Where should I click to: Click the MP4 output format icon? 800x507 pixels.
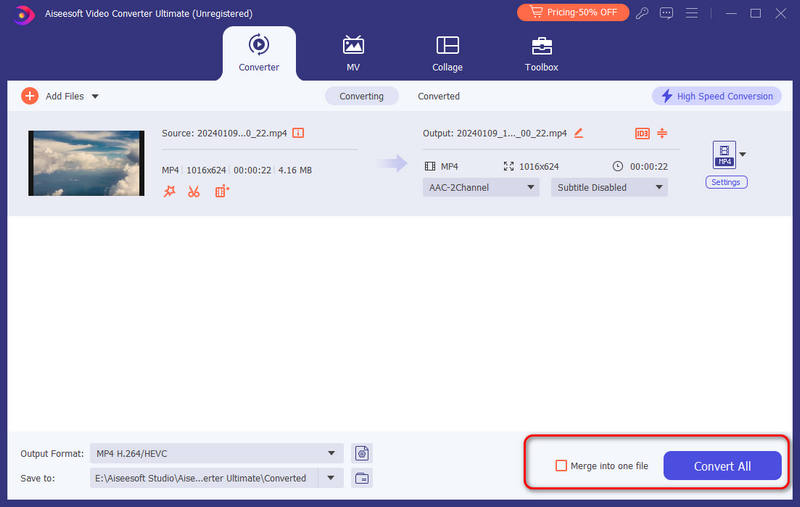[x=724, y=155]
